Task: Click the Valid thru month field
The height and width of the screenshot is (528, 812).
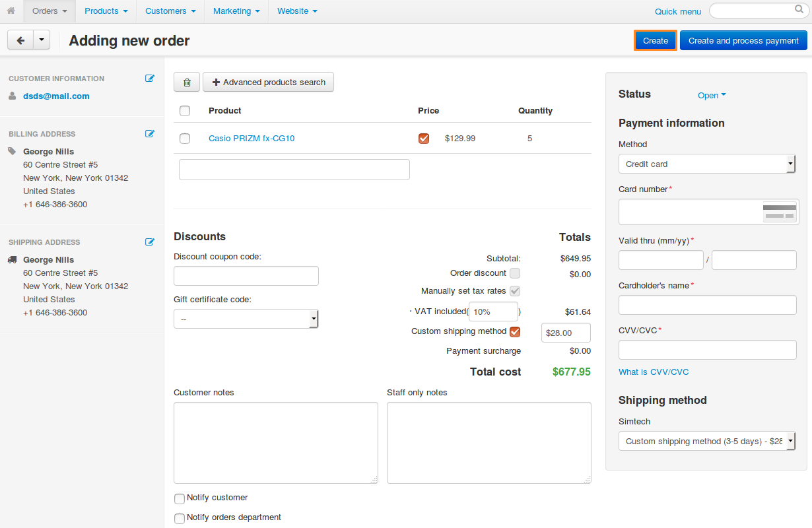Action: [661, 260]
